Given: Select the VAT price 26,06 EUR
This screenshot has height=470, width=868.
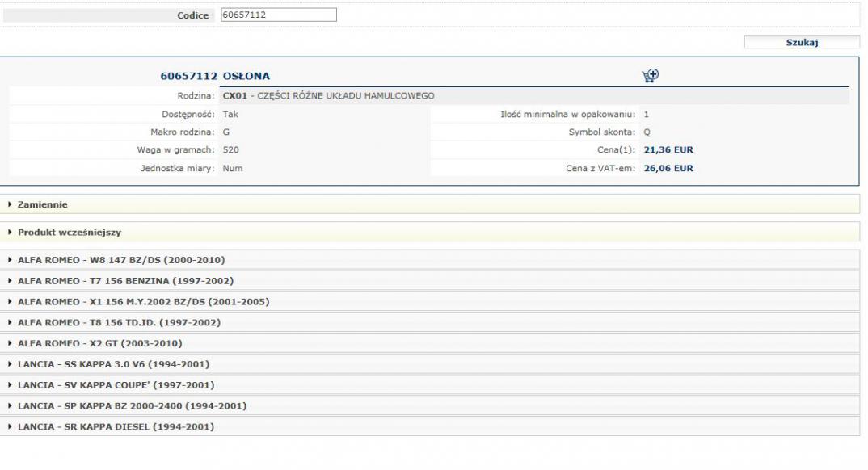Looking at the screenshot, I should pyautogui.click(x=668, y=168).
